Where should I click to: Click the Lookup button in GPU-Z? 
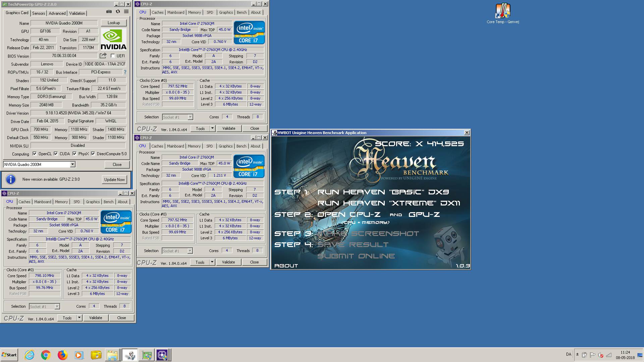tap(114, 23)
